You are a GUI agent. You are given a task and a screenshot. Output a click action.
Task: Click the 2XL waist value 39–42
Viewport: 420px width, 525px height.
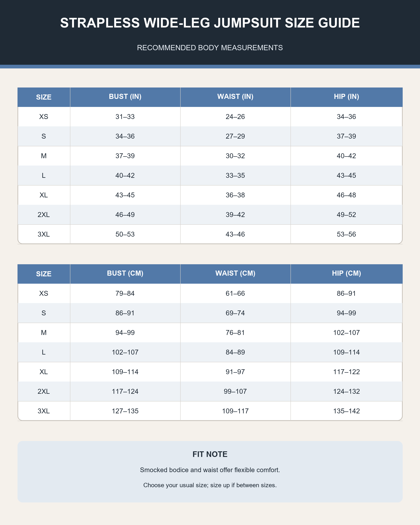(x=235, y=215)
